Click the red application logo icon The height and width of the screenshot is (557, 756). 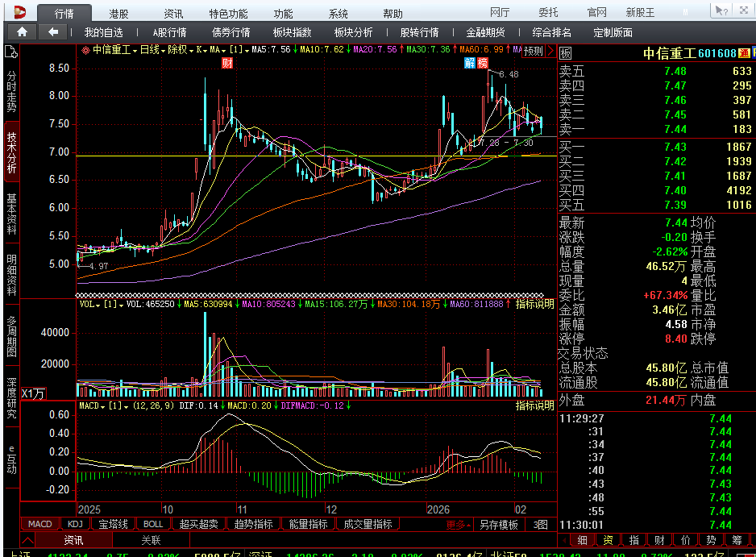pyautogui.click(x=20, y=12)
